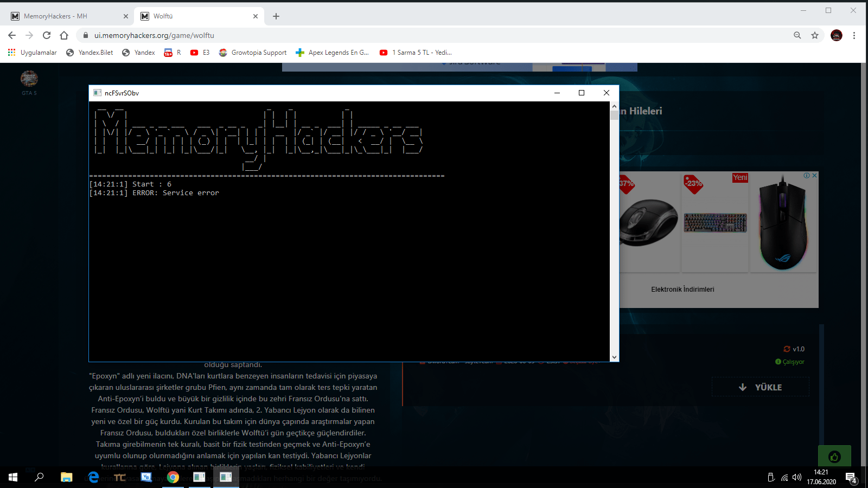Image resolution: width=868 pixels, height=488 pixels.
Task: Open the Chrome profile avatar
Action: pos(837,35)
